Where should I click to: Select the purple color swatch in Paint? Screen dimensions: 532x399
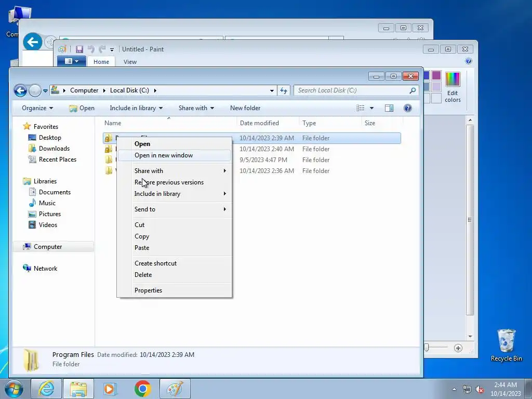tap(436, 75)
